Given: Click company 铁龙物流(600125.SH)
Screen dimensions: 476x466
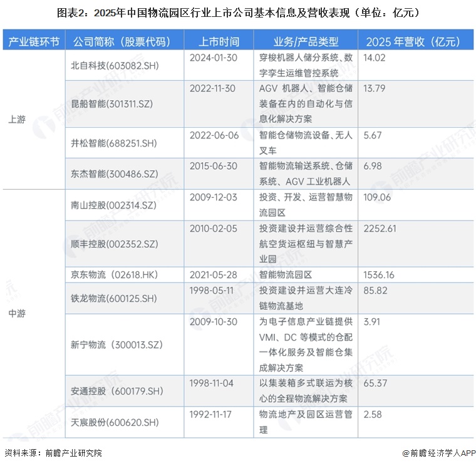Looking at the screenshot, I should 114,298.
